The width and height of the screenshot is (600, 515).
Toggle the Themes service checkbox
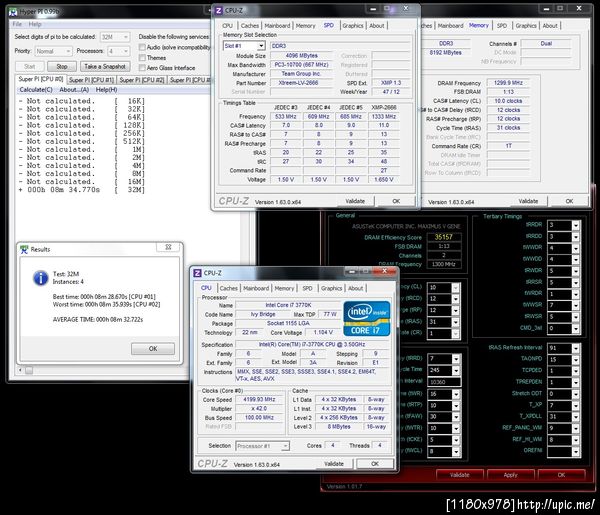142,58
